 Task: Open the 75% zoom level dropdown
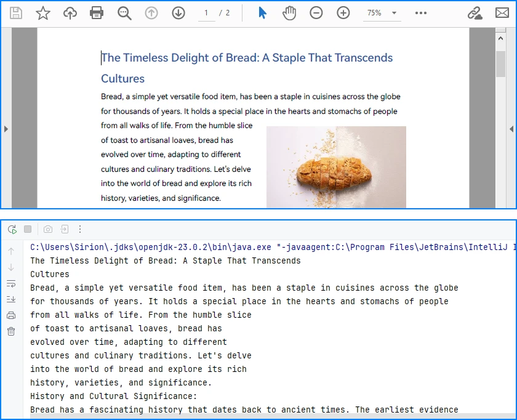(x=382, y=12)
